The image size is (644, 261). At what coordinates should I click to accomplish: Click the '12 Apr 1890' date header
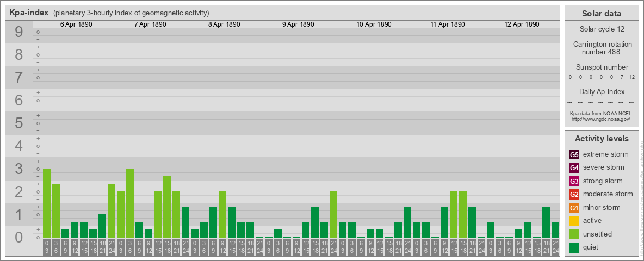(x=522, y=24)
